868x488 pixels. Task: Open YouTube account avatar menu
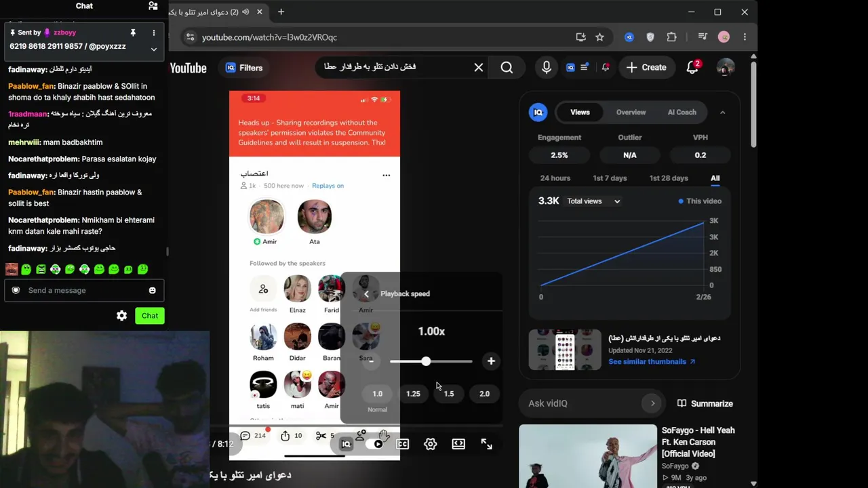(x=726, y=67)
